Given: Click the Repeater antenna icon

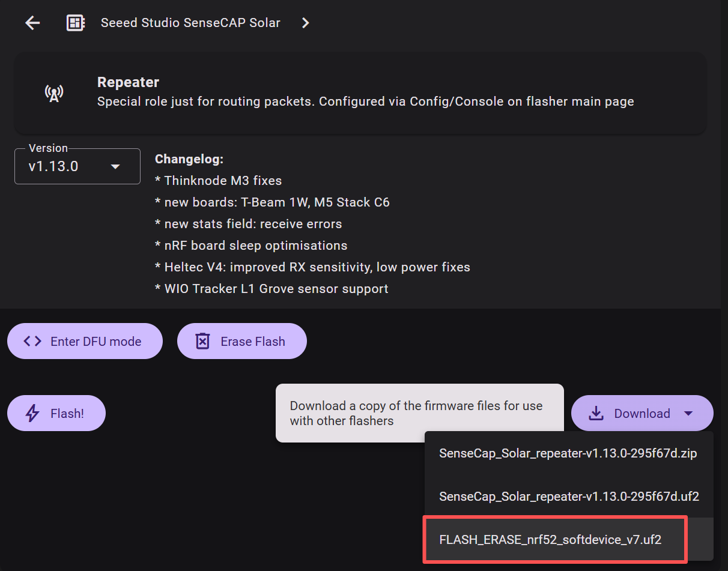Looking at the screenshot, I should pyautogui.click(x=54, y=93).
